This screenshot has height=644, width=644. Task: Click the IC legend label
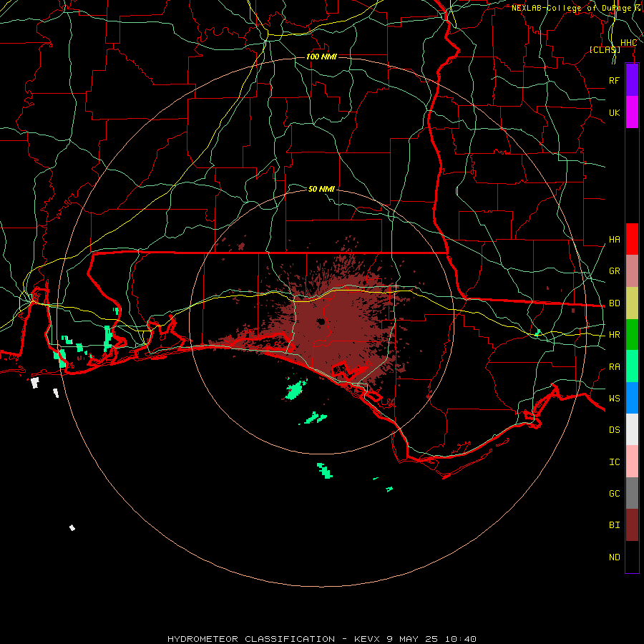(614, 462)
